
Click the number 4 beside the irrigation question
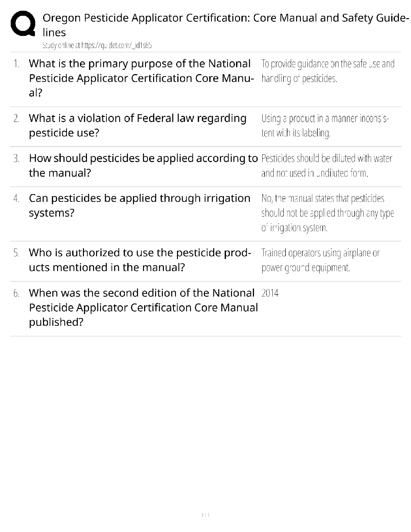tap(16, 198)
